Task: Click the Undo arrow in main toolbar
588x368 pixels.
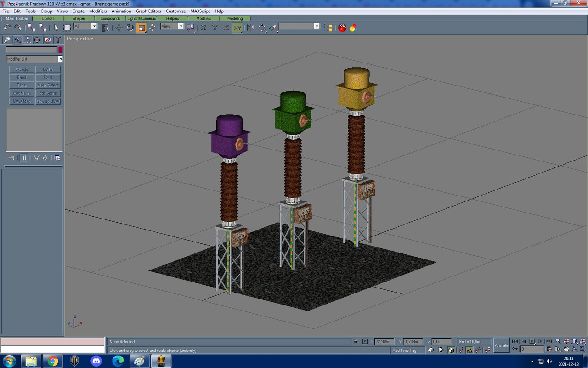Action: pos(7,28)
